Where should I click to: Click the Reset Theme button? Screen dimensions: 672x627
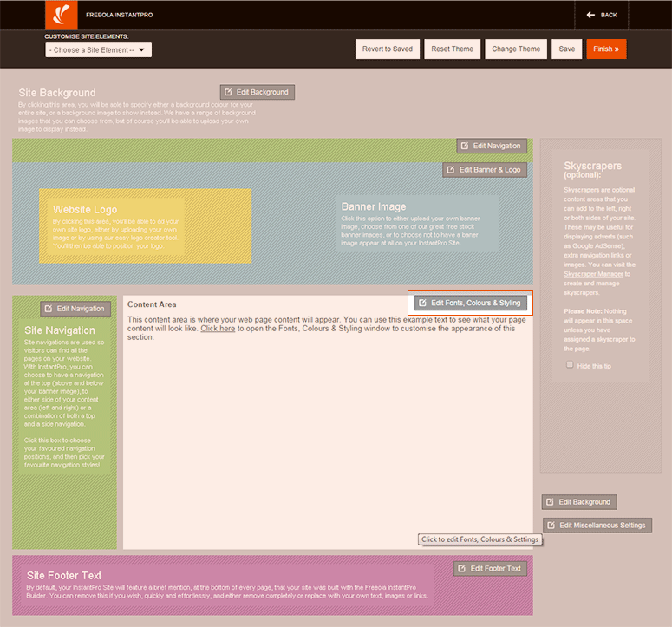(452, 49)
